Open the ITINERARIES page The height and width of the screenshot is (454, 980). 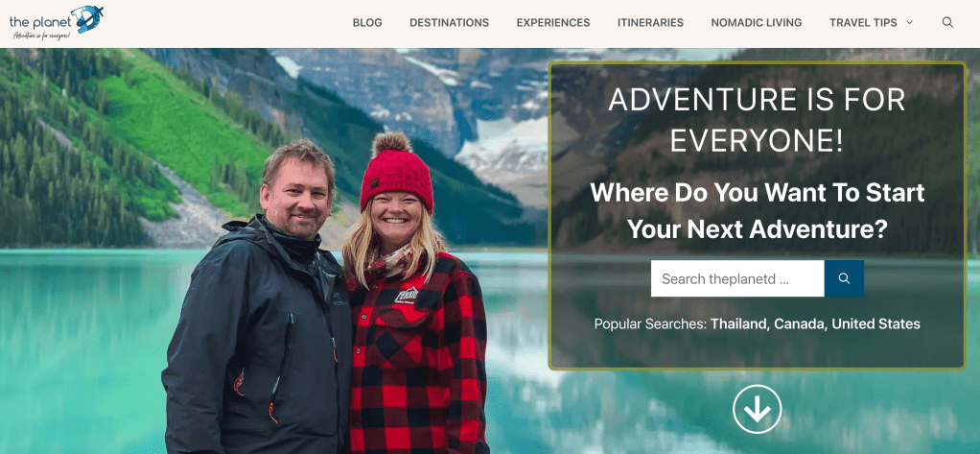click(651, 22)
